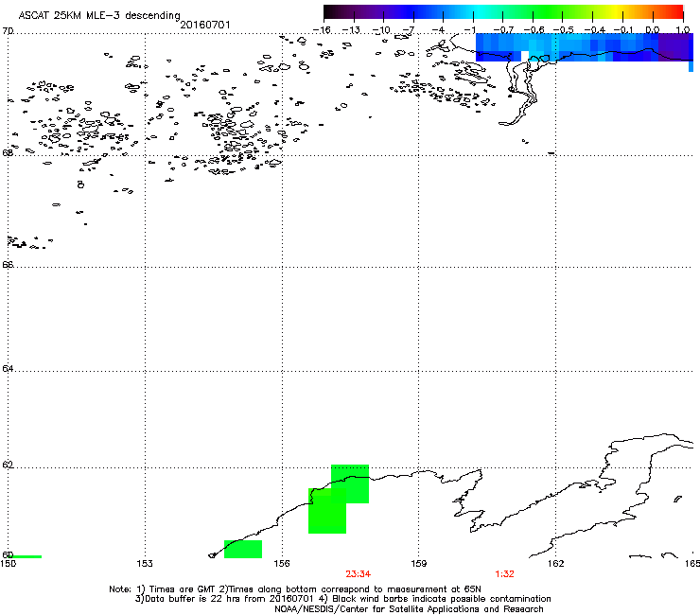Click the '165' longitude label
The width and height of the screenshot is (700, 615).
[x=692, y=564]
